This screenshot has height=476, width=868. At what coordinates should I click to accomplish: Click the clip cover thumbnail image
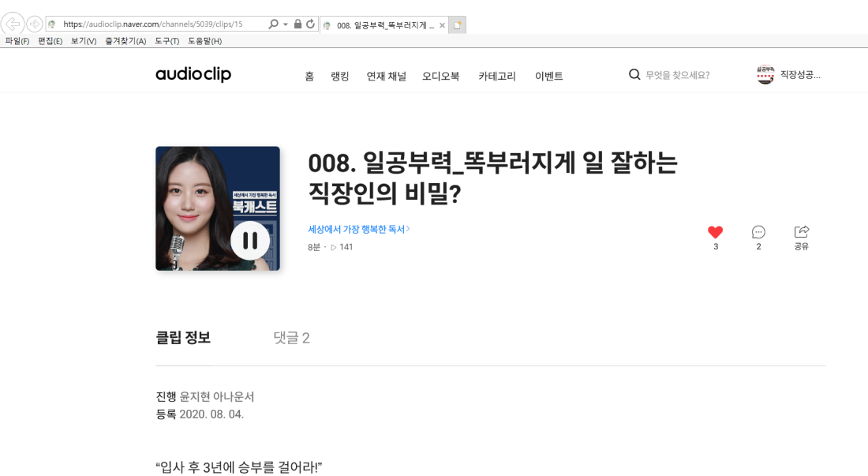coord(218,208)
